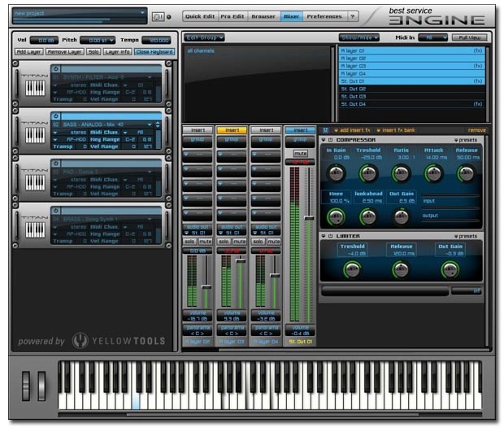
Task: Mute the A layer 03 mixer channel
Action: pos(240,242)
